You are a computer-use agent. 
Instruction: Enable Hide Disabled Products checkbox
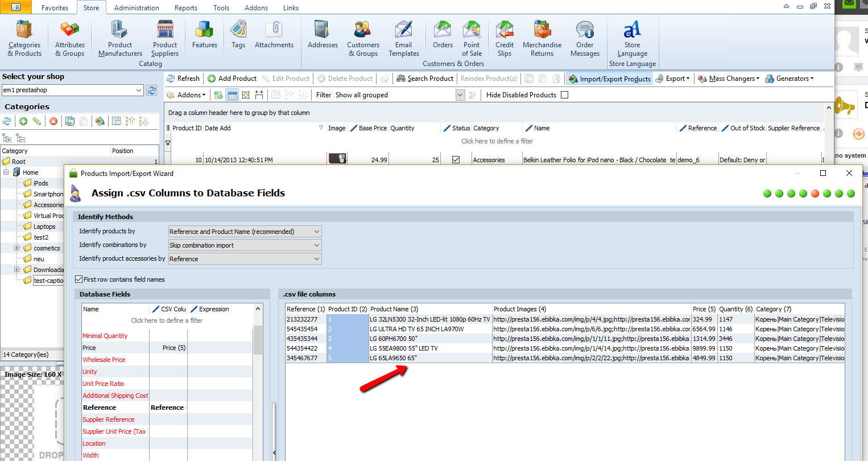(564, 95)
